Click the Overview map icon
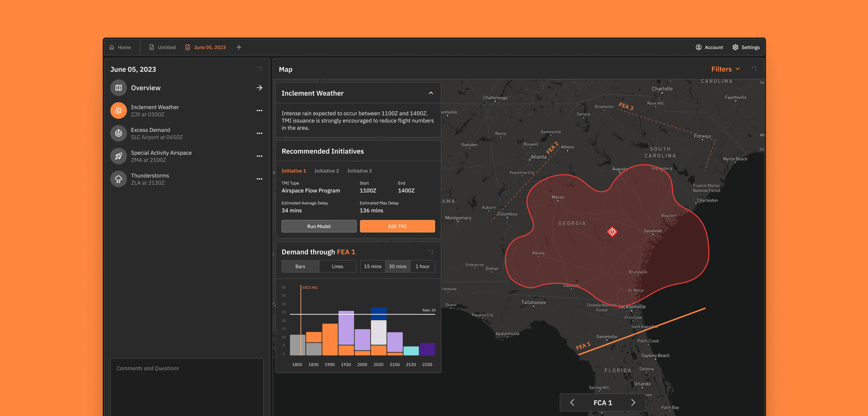 (118, 88)
